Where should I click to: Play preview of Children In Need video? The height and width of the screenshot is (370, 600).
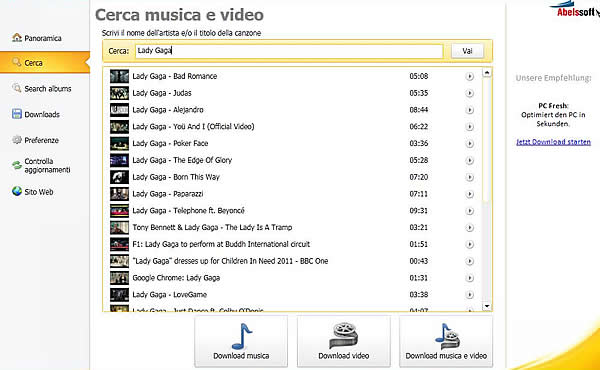[x=470, y=261]
